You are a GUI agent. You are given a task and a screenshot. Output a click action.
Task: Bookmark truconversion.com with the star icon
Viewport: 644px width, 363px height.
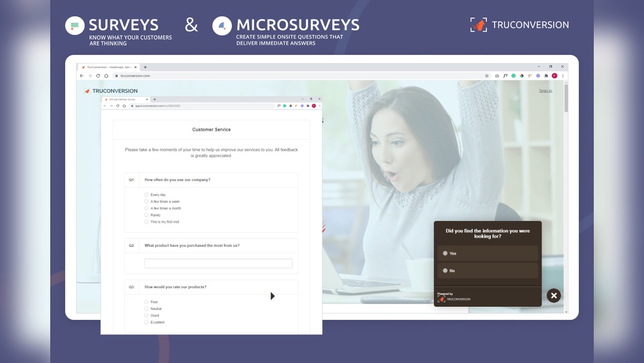(x=487, y=75)
